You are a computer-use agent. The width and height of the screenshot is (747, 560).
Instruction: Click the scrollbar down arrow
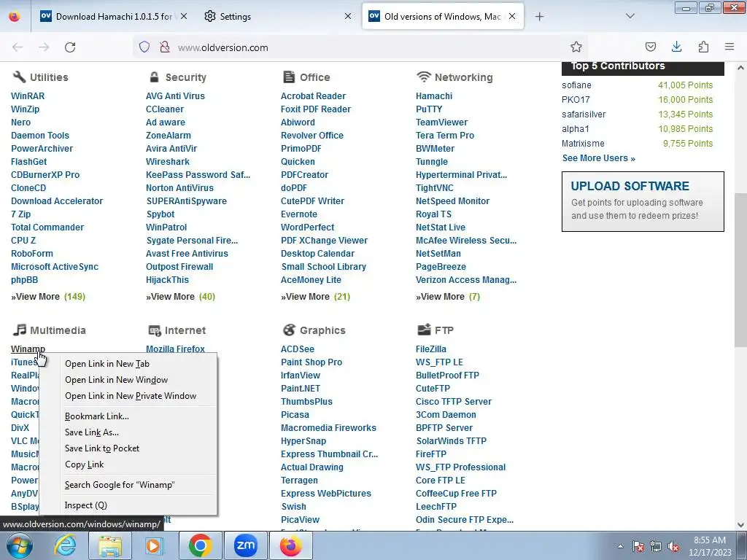740,525
